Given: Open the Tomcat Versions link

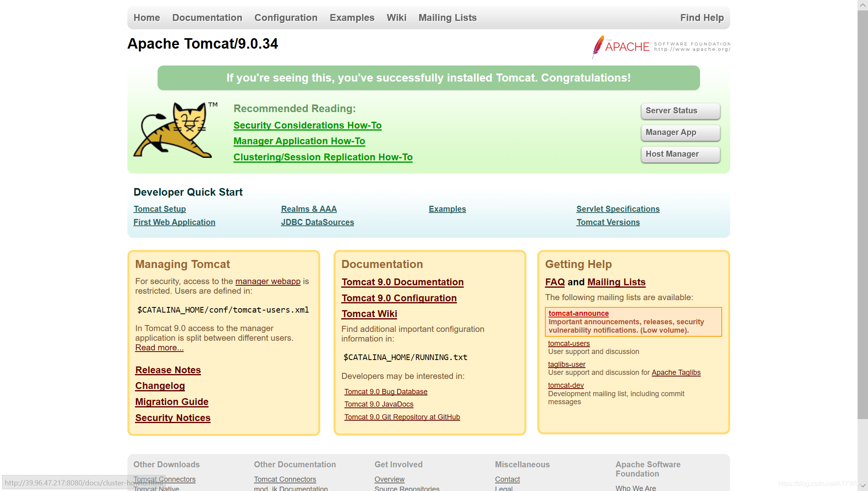Looking at the screenshot, I should point(608,222).
